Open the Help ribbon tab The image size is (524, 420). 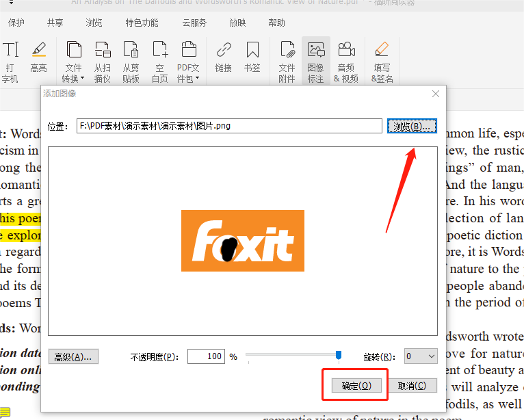(276, 23)
